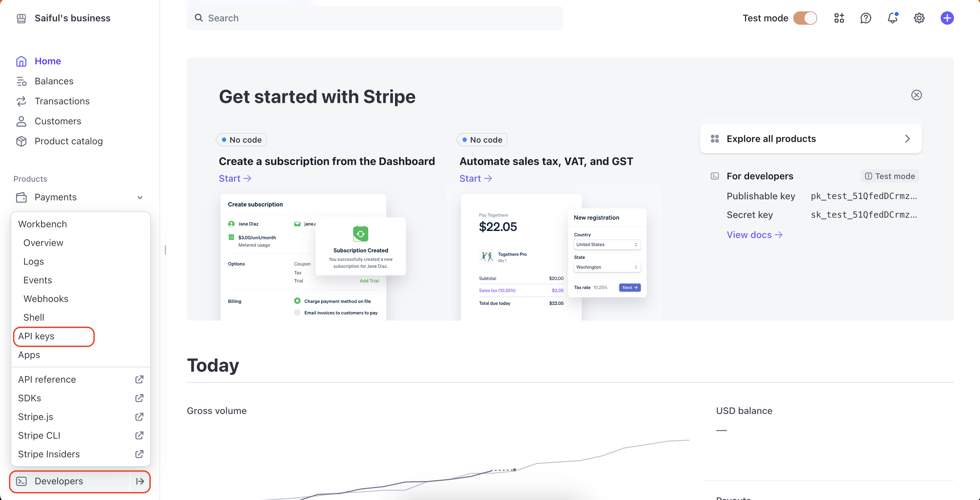This screenshot has height=500, width=980.
Task: Click the Transactions arrows icon
Action: (x=21, y=101)
